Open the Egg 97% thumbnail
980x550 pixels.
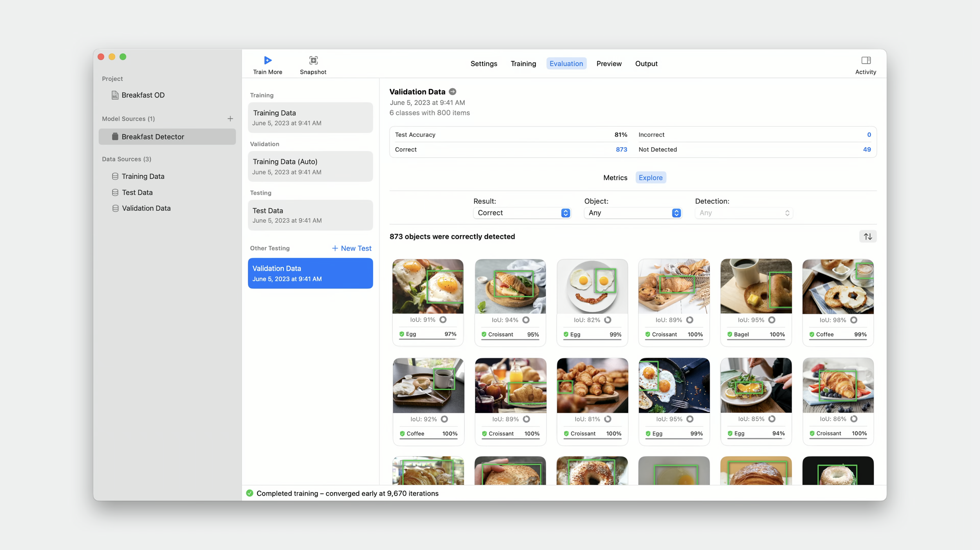coord(428,286)
